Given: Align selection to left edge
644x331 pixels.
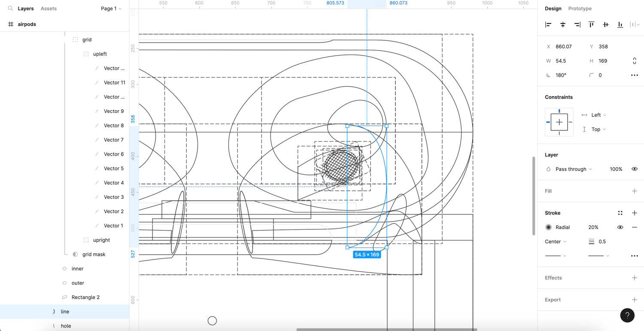Looking at the screenshot, I should pos(548,25).
